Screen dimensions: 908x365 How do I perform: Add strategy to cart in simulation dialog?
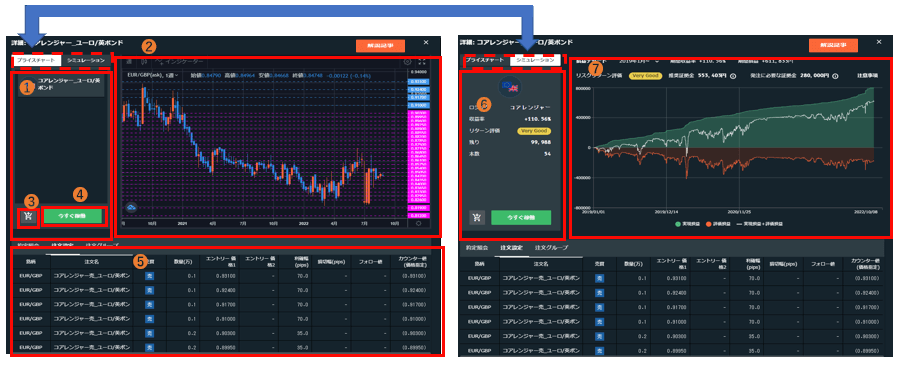[x=477, y=217]
